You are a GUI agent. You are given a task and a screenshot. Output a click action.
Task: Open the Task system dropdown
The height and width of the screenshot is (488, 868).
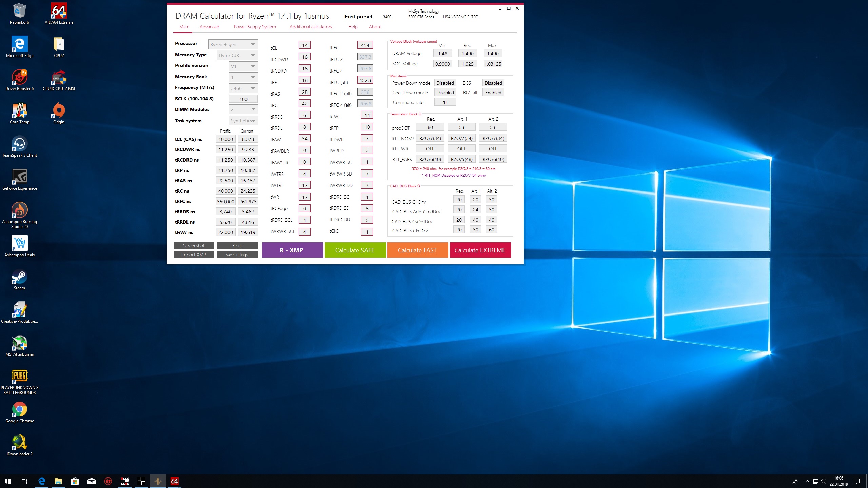point(243,121)
